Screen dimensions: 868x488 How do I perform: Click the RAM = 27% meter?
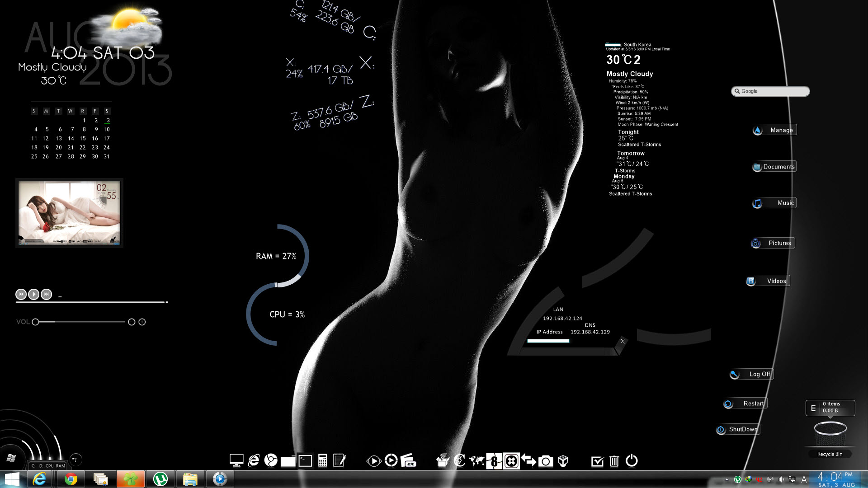(276, 256)
